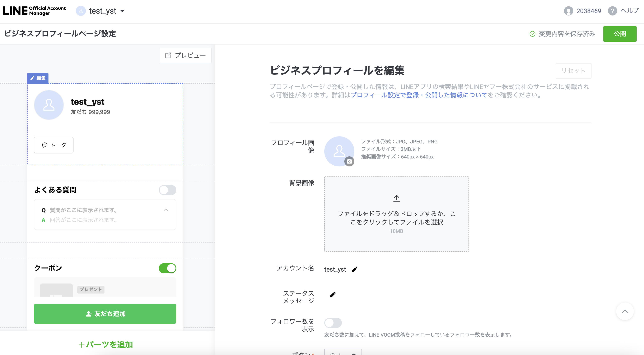Open the プロフィール設定で登録・公開した情報について link
644x355 pixels.
(419, 95)
